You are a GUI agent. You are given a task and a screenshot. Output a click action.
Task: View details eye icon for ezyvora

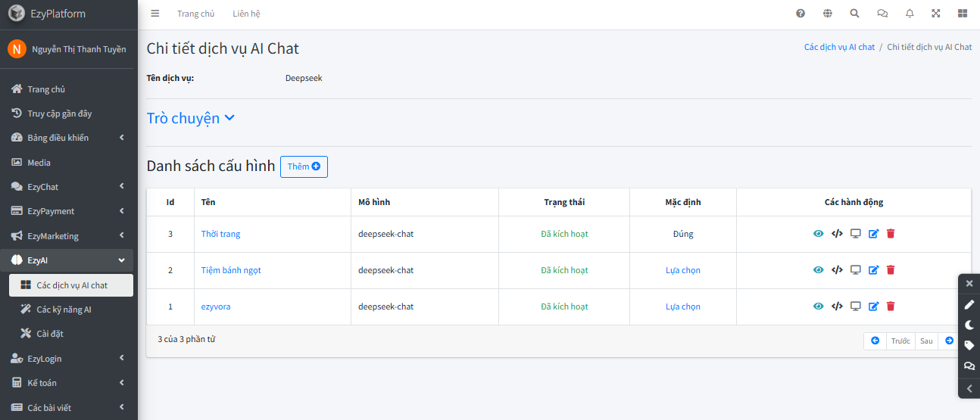click(818, 306)
